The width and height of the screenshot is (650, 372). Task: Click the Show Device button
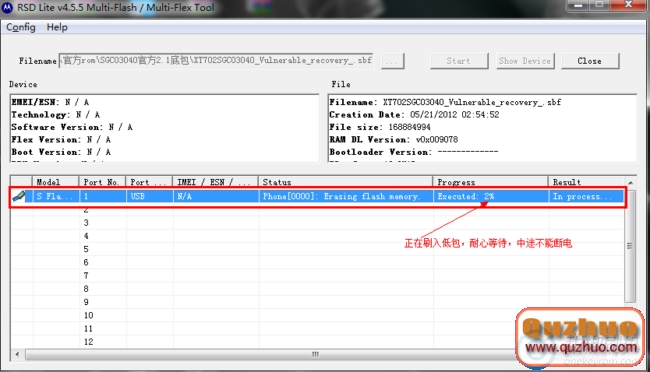tap(525, 61)
